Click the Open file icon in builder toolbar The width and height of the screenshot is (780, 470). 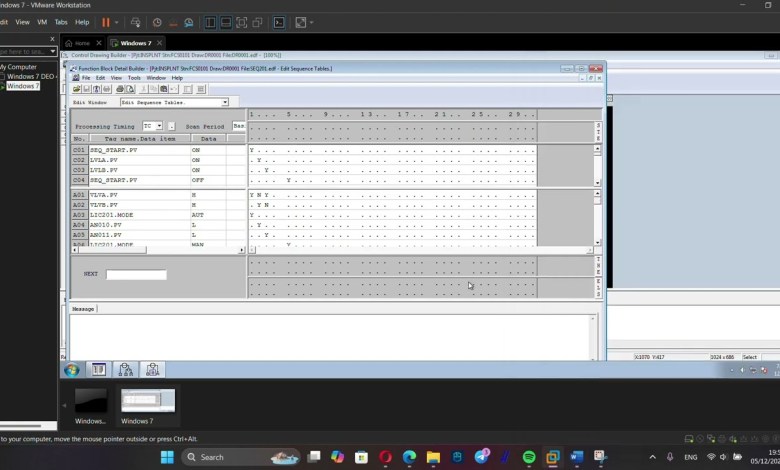tap(77, 89)
